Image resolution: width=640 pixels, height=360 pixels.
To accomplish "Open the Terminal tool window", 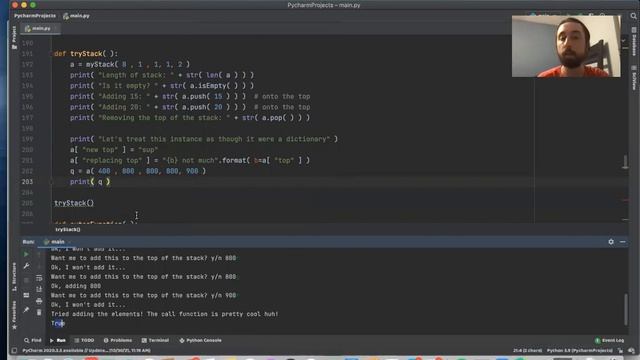I will tap(155, 340).
